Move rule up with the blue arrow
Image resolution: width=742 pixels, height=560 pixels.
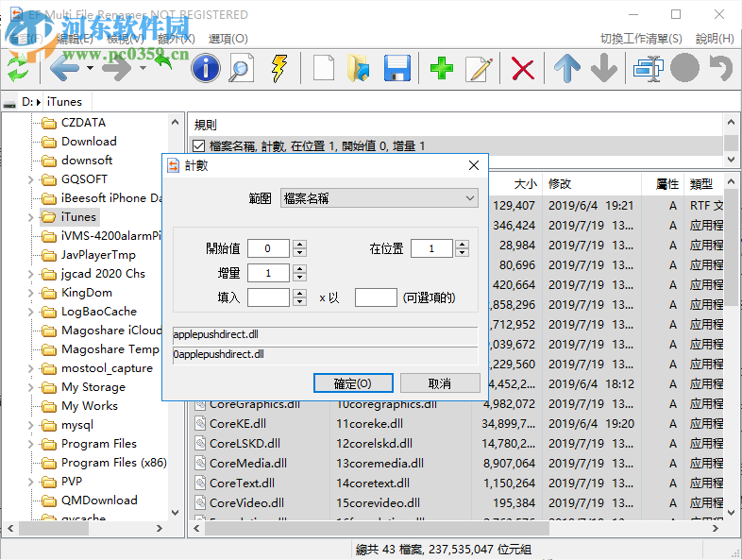pos(567,68)
